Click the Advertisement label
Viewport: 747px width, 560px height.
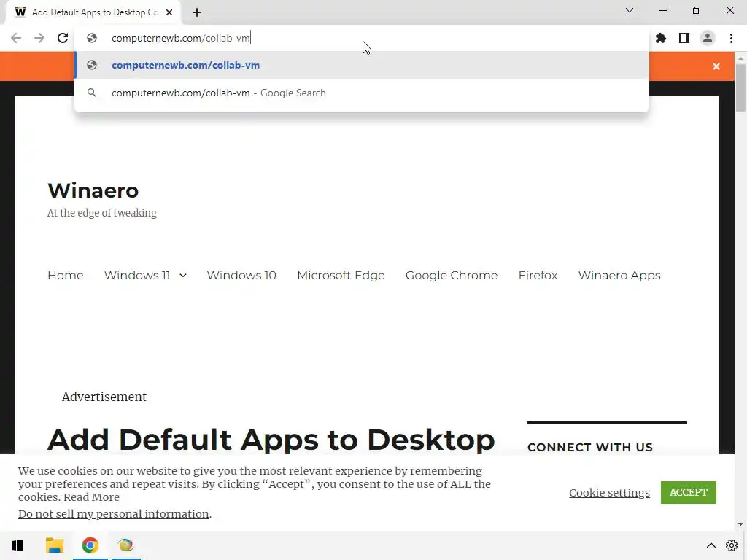[x=104, y=397]
